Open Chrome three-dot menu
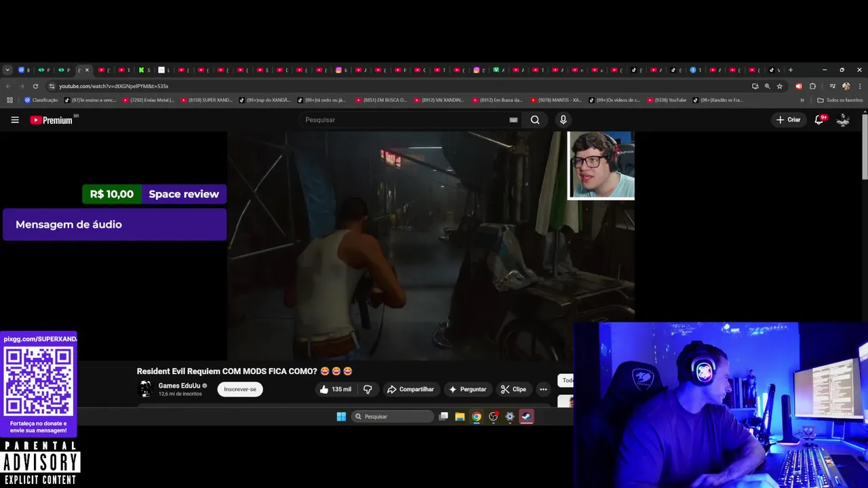Image resolution: width=868 pixels, height=488 pixels. click(x=860, y=86)
